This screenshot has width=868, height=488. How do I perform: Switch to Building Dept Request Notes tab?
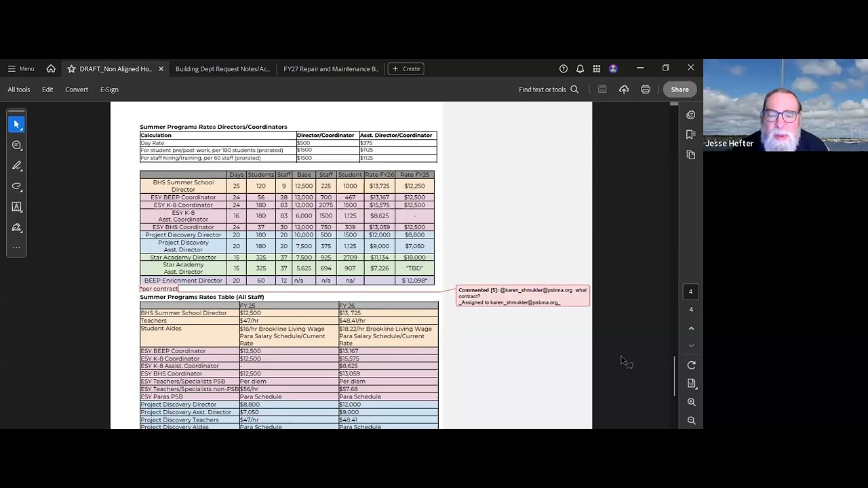tap(222, 68)
